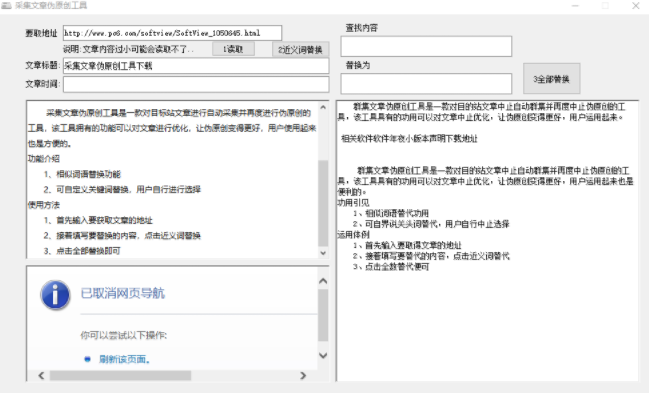This screenshot has height=393, width=649.
Task: Click up arrow of article text scrollbar
Action: tap(323, 107)
